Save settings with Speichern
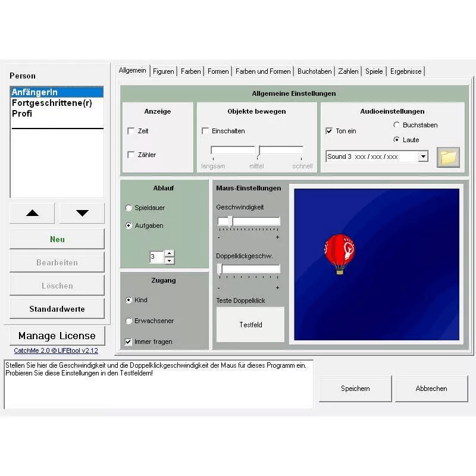 (x=355, y=388)
